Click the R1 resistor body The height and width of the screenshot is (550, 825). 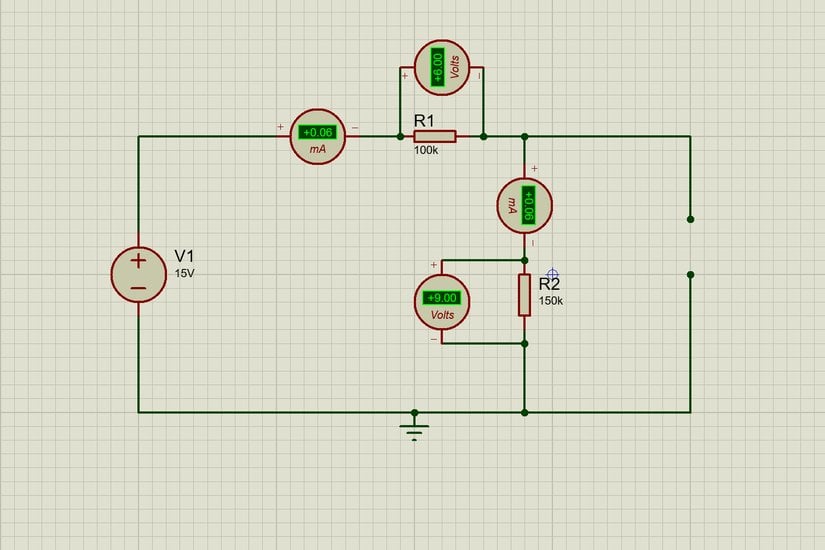pyautogui.click(x=435, y=136)
